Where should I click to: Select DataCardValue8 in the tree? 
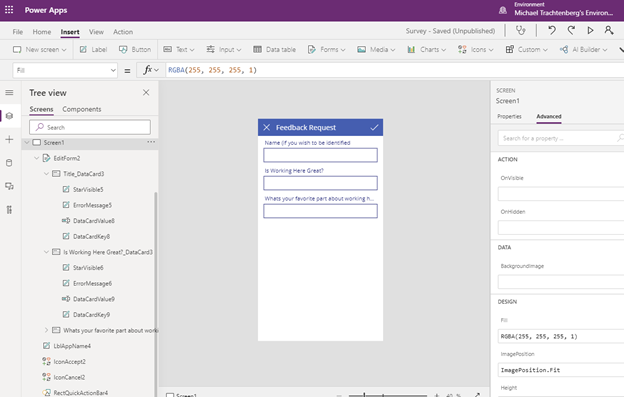tap(94, 221)
